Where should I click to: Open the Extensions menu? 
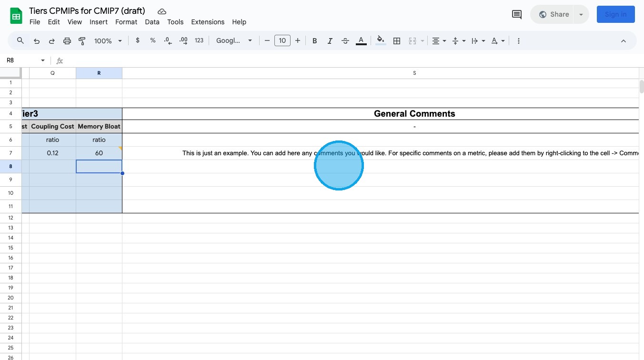pos(208,22)
